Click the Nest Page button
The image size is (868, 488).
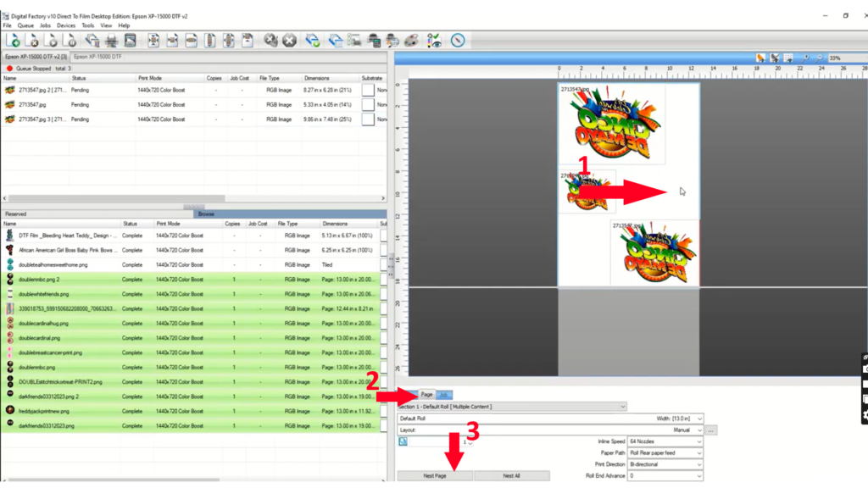tap(435, 476)
